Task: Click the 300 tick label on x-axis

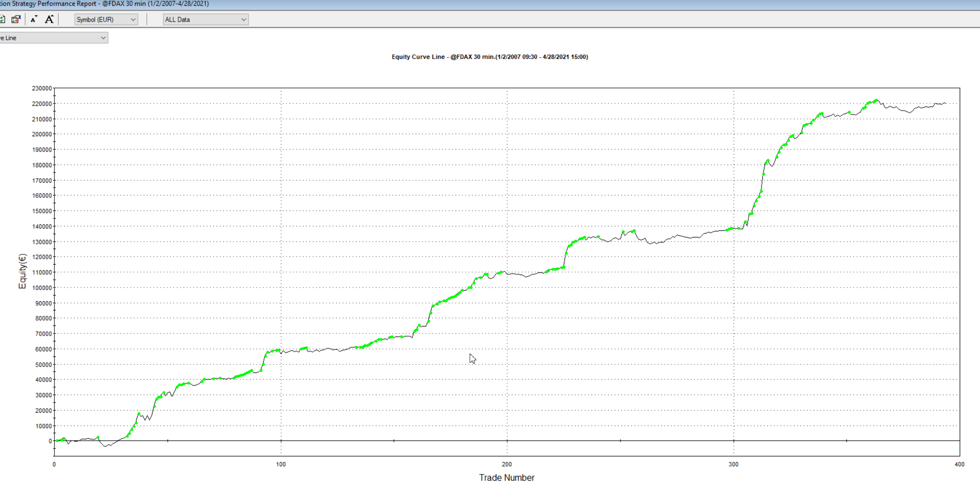Action: (x=733, y=464)
